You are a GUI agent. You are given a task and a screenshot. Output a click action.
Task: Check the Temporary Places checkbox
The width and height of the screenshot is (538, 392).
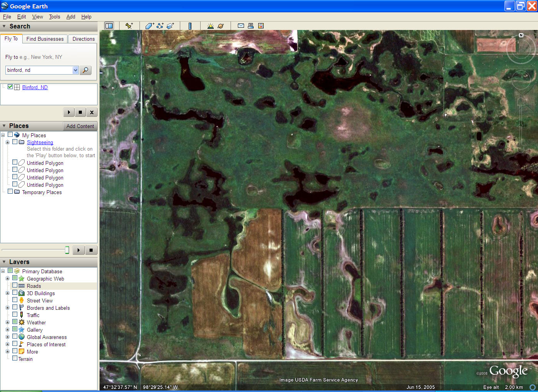(x=10, y=191)
